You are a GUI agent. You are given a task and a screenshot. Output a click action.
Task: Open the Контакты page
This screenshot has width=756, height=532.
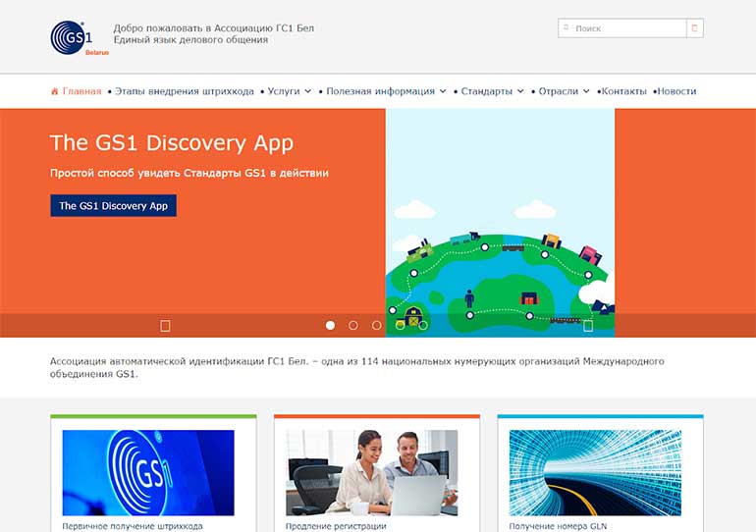tap(623, 91)
